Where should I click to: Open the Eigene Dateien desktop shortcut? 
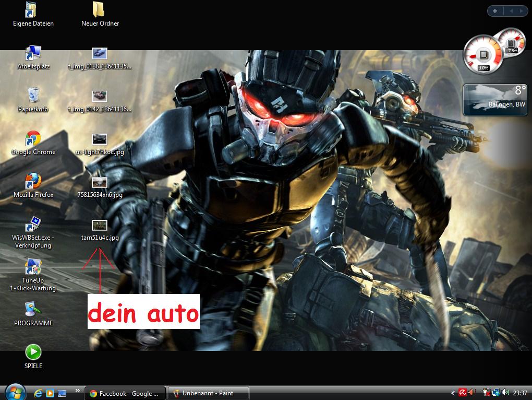point(33,14)
